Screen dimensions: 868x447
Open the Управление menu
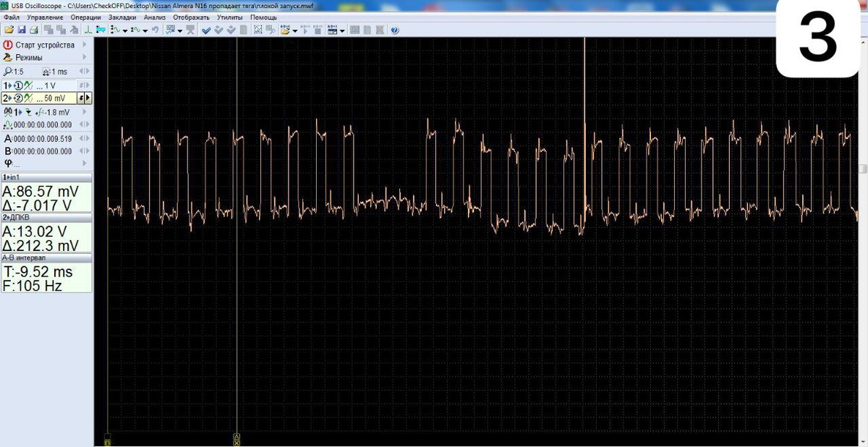(44, 17)
